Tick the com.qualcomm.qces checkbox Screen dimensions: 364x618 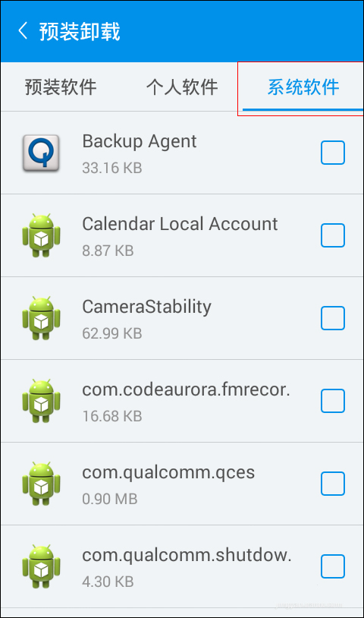click(333, 484)
